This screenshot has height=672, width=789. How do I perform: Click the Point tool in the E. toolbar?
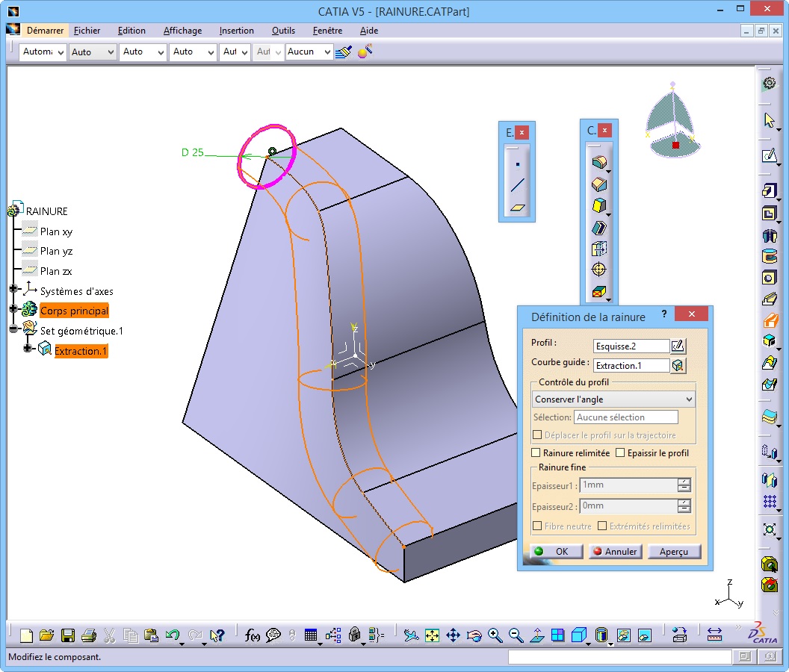(x=517, y=164)
